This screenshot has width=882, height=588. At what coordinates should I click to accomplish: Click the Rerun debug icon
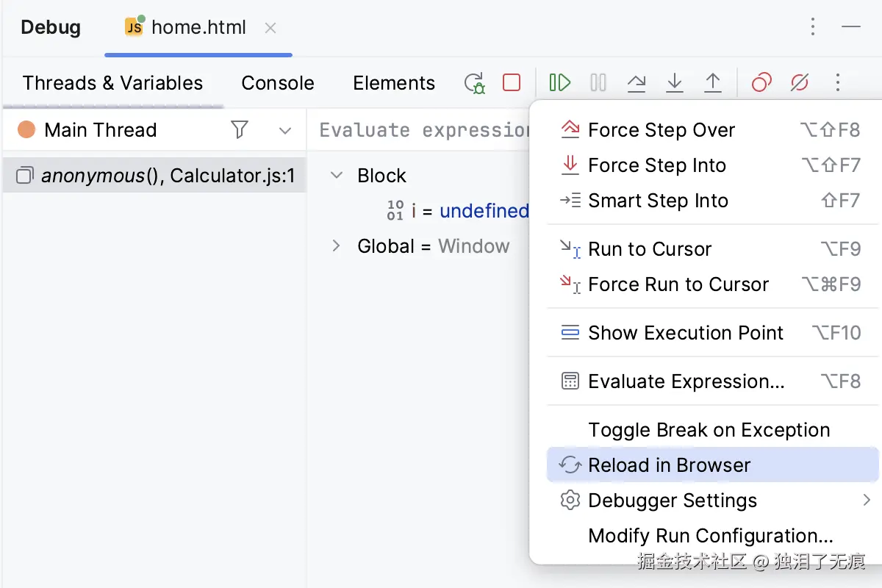pyautogui.click(x=475, y=83)
